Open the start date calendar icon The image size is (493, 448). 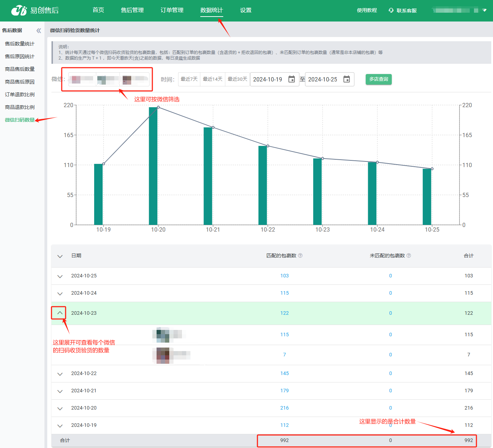click(x=291, y=79)
